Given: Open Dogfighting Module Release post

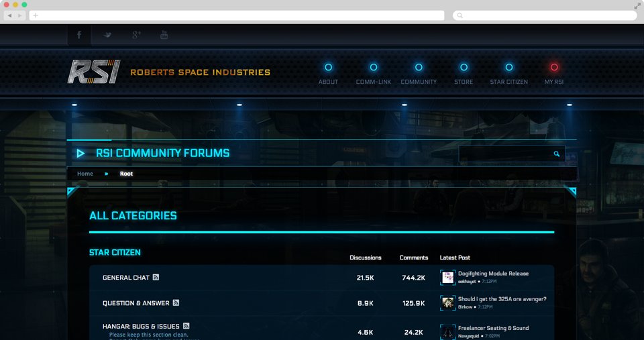Looking at the screenshot, I should tap(493, 274).
